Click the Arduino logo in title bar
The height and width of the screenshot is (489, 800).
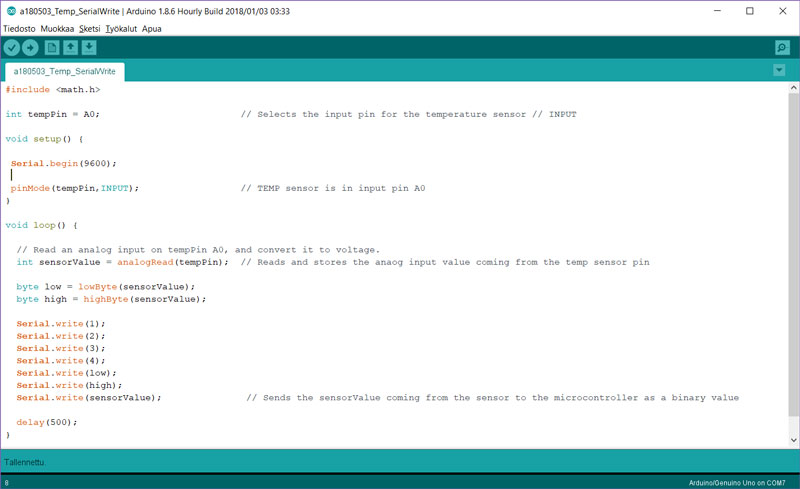click(11, 11)
